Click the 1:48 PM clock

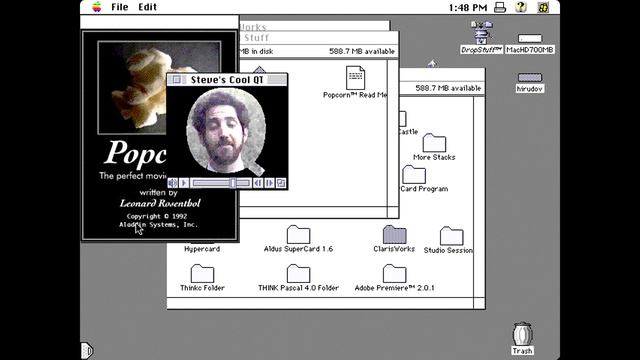pyautogui.click(x=468, y=7)
